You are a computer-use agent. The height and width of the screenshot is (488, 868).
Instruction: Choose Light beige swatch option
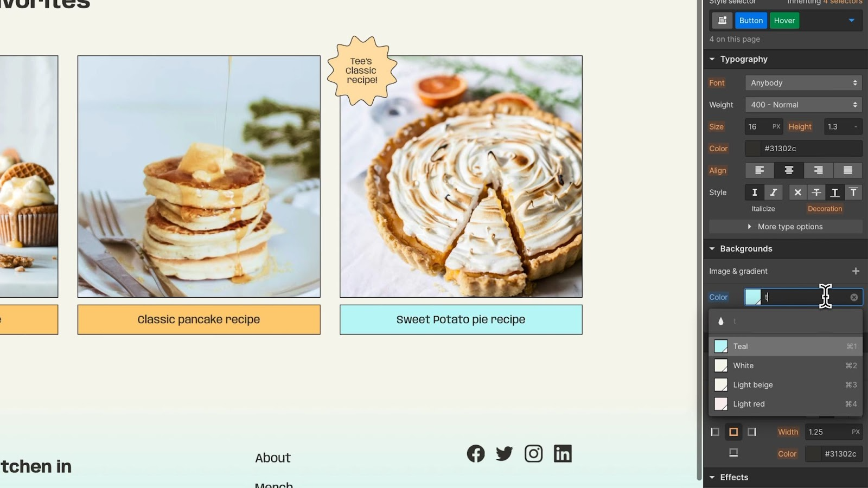click(786, 385)
